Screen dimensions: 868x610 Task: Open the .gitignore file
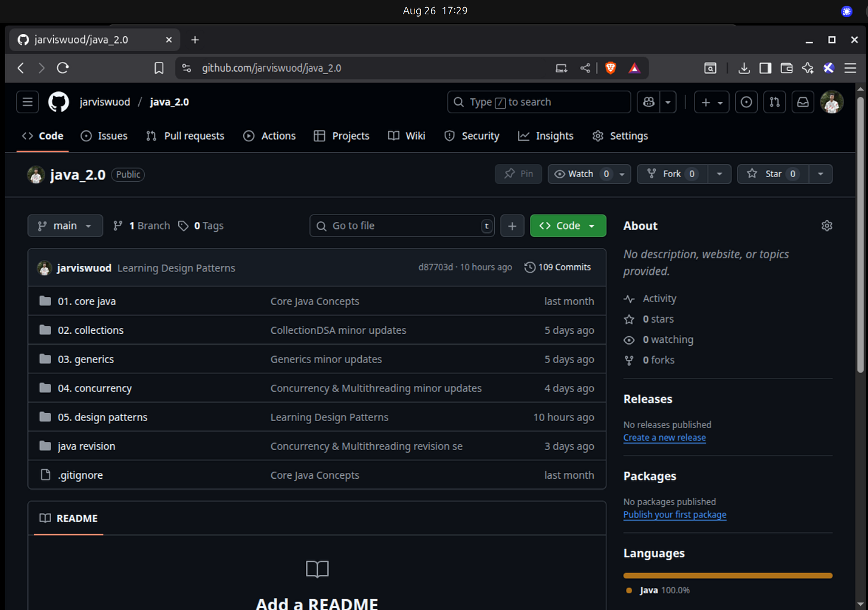pos(80,475)
